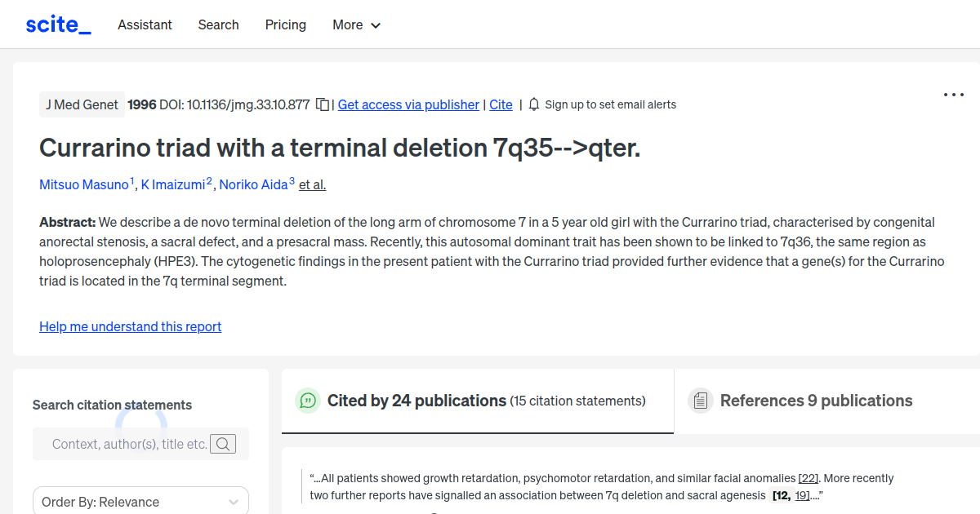Viewport: 980px width, 514px height.
Task: Expand the author list via et al.
Action: [x=312, y=184]
